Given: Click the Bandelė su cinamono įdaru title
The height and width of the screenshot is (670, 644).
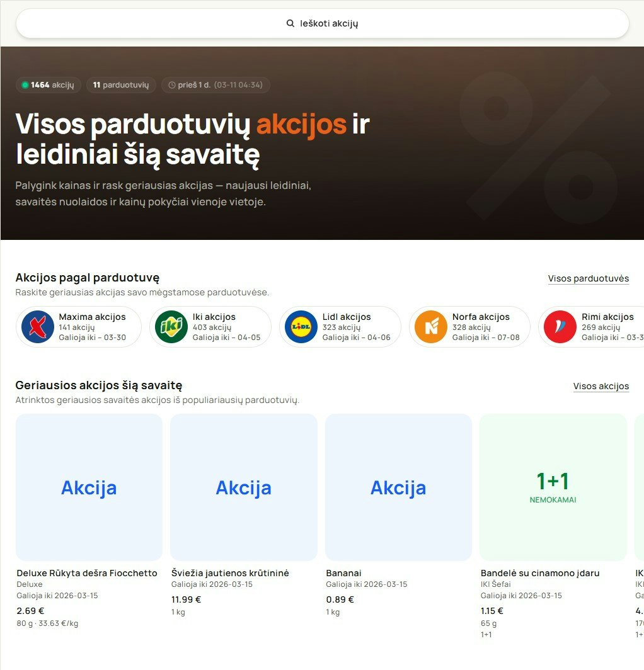Looking at the screenshot, I should (539, 573).
